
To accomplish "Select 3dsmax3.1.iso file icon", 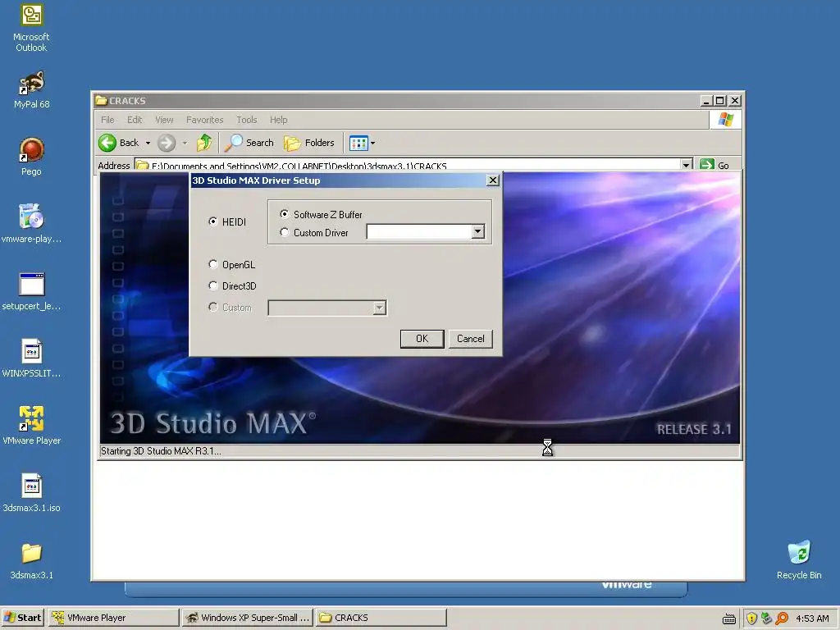I will (31, 493).
